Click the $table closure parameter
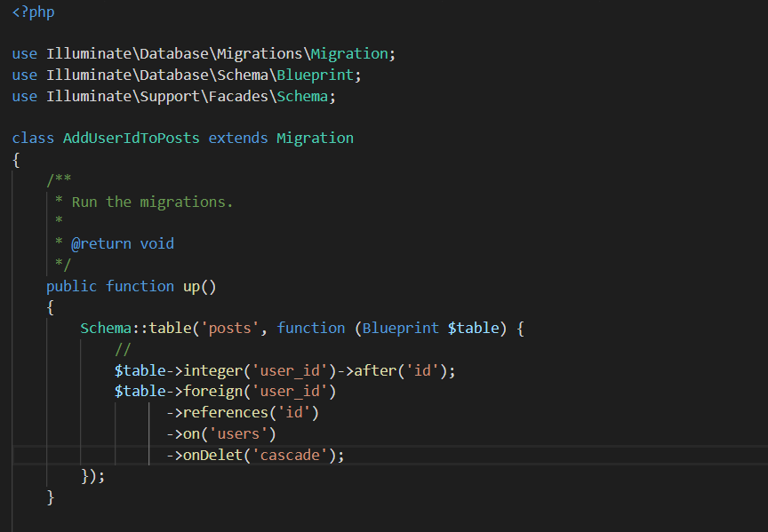Viewport: 768px width, 532px height. click(473, 329)
